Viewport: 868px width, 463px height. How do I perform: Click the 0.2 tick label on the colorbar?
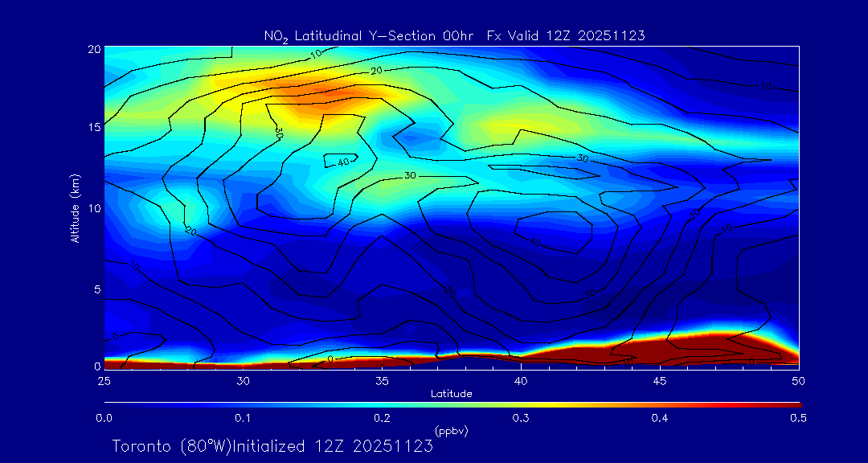point(382,418)
